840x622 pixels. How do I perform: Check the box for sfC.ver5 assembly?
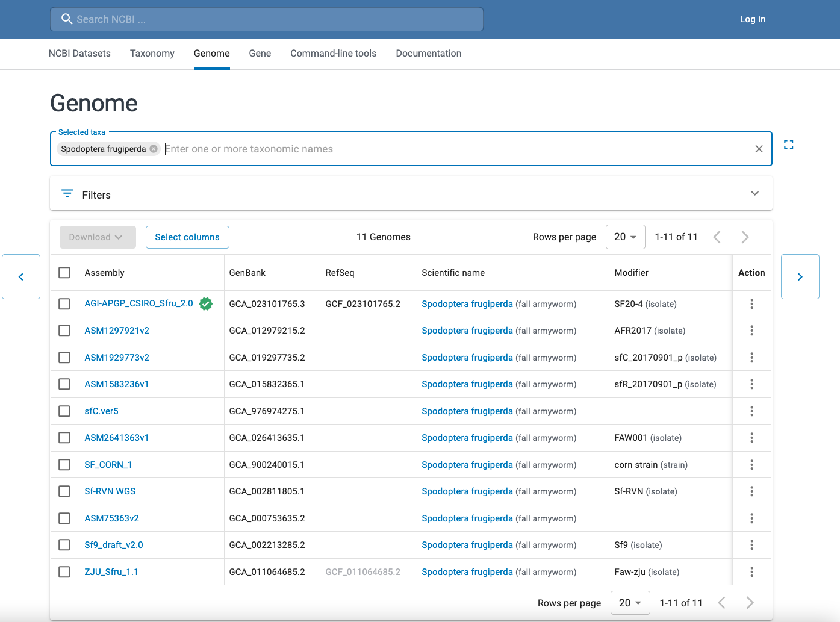tap(64, 411)
